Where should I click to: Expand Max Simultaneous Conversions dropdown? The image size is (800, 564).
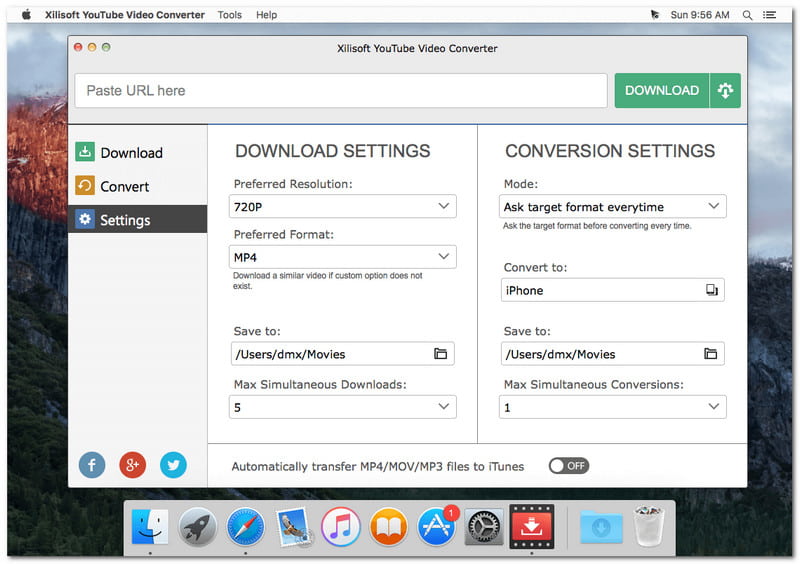(x=613, y=407)
